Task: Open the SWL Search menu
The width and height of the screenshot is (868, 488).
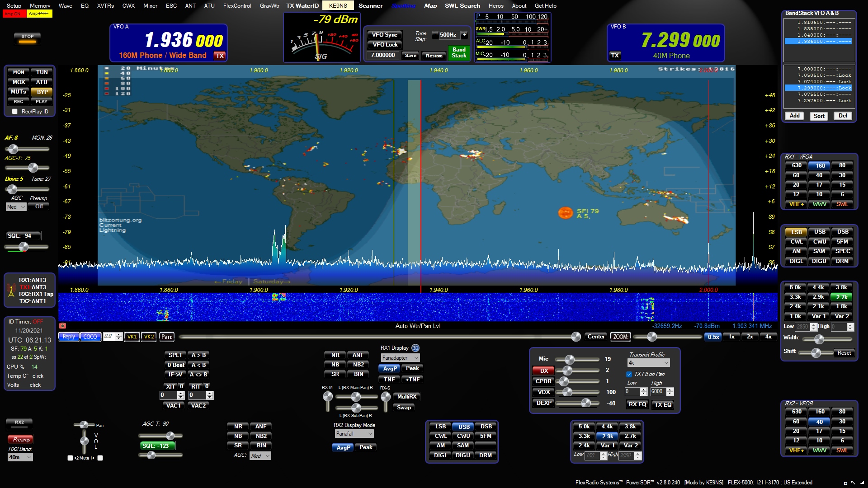Action: point(462,6)
